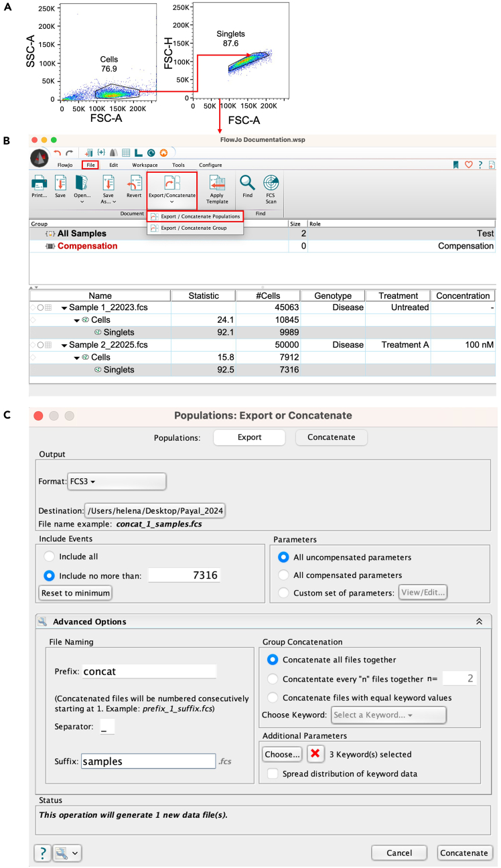Click the Destination path field
The image size is (501, 868).
(x=155, y=512)
